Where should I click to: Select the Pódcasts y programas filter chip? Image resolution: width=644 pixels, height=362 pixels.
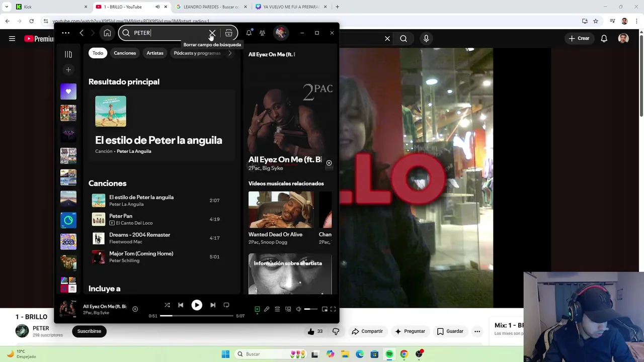(197, 53)
